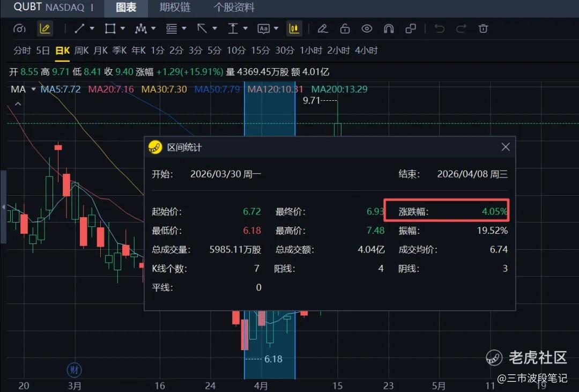The image size is (579, 392).
Task: Select the price range measure tool
Action: click(x=233, y=28)
